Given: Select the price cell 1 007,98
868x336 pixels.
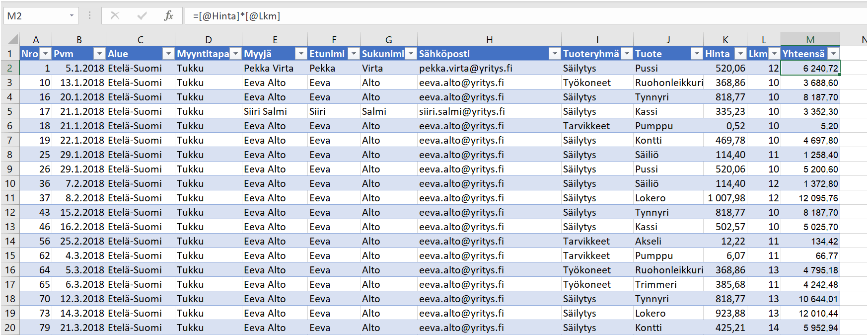Looking at the screenshot, I should point(725,198).
